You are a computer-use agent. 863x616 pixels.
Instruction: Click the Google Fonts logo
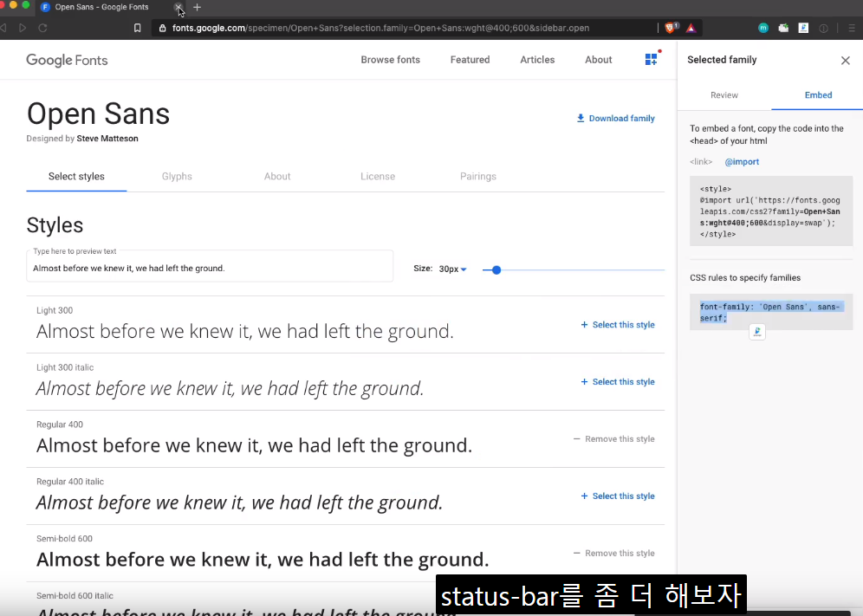pos(67,60)
